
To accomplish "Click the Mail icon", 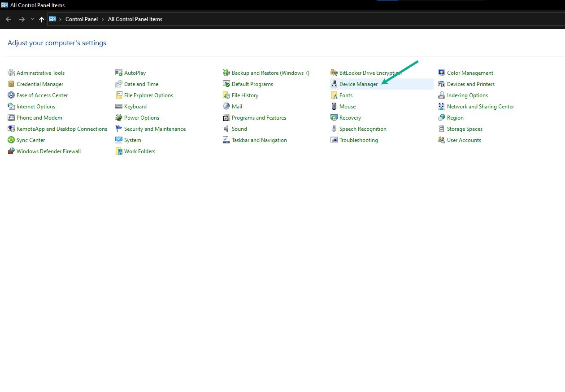I will pos(226,106).
